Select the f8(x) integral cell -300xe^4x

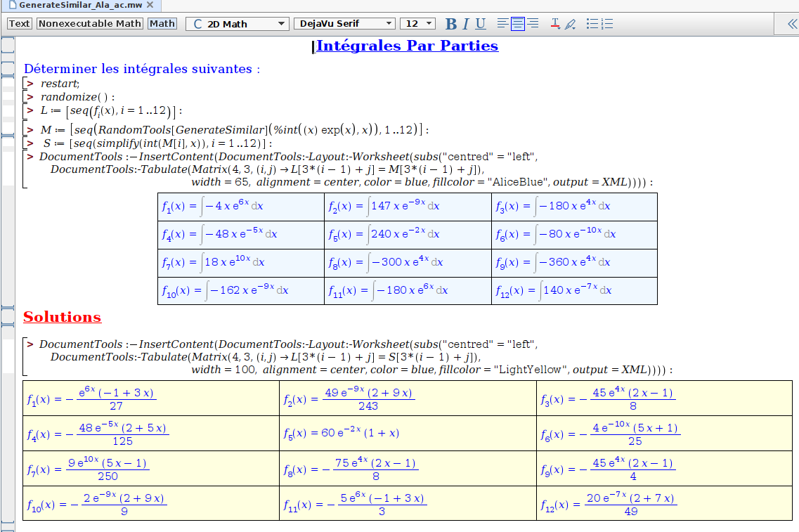pyautogui.click(x=408, y=262)
